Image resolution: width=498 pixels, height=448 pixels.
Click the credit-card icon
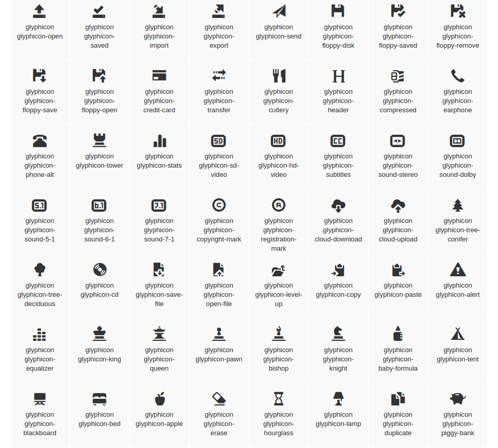point(159,76)
